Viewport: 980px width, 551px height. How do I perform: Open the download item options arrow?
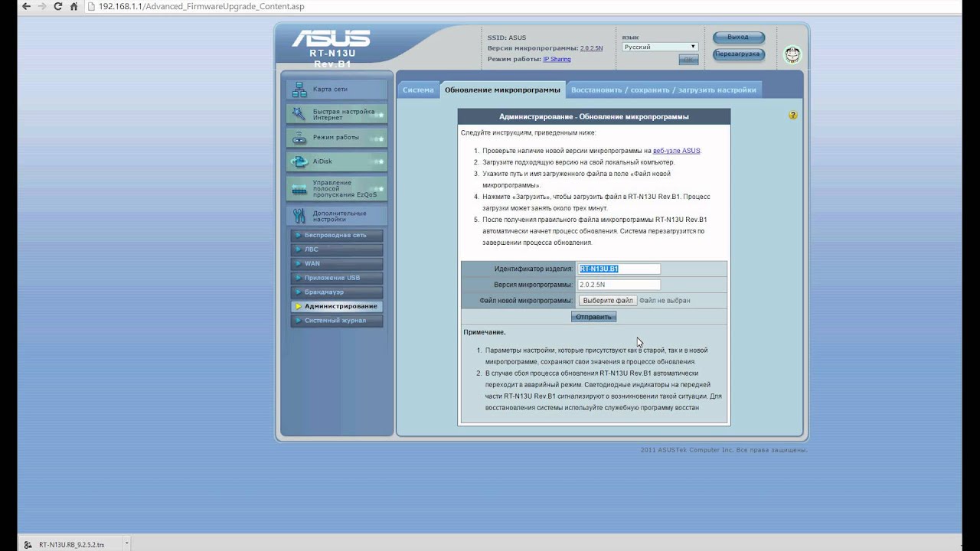[x=126, y=544]
